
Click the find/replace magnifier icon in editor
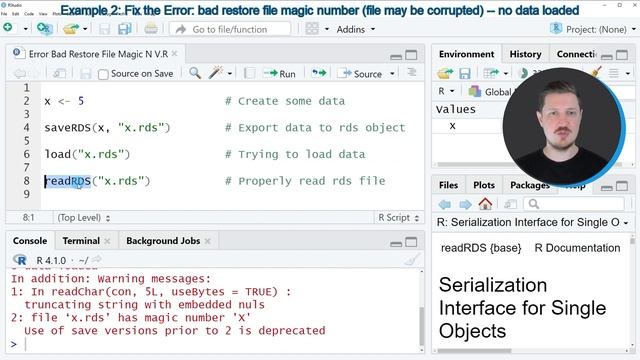point(195,73)
